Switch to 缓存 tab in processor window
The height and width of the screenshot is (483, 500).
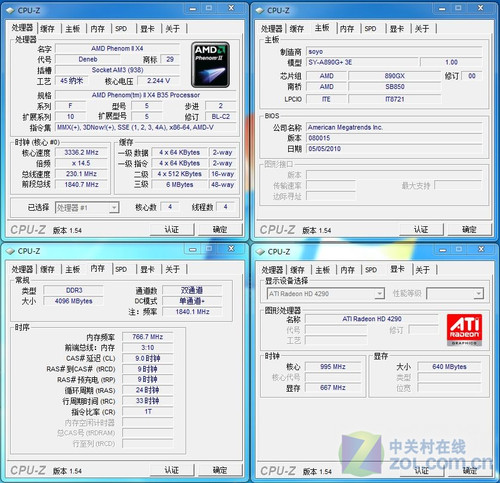[47, 29]
